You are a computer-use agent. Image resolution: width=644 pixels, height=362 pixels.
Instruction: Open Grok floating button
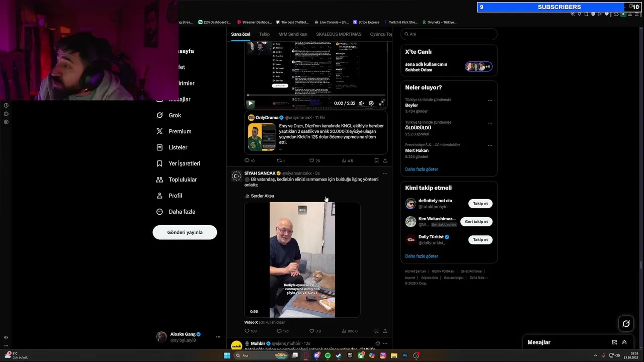(x=626, y=324)
